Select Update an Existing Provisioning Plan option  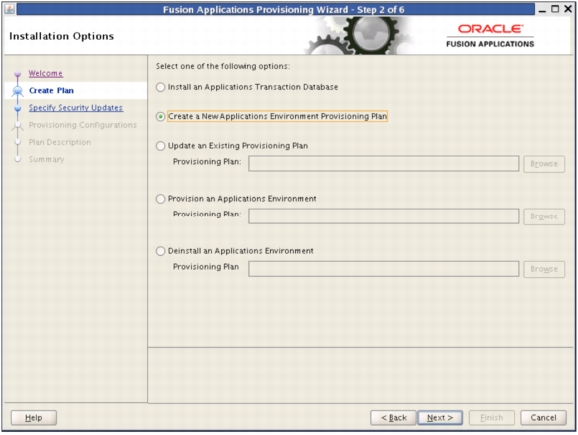tap(160, 146)
